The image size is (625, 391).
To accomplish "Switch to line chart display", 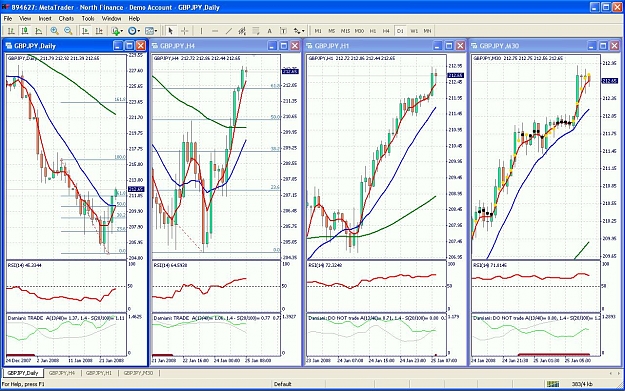I will click(x=39, y=31).
